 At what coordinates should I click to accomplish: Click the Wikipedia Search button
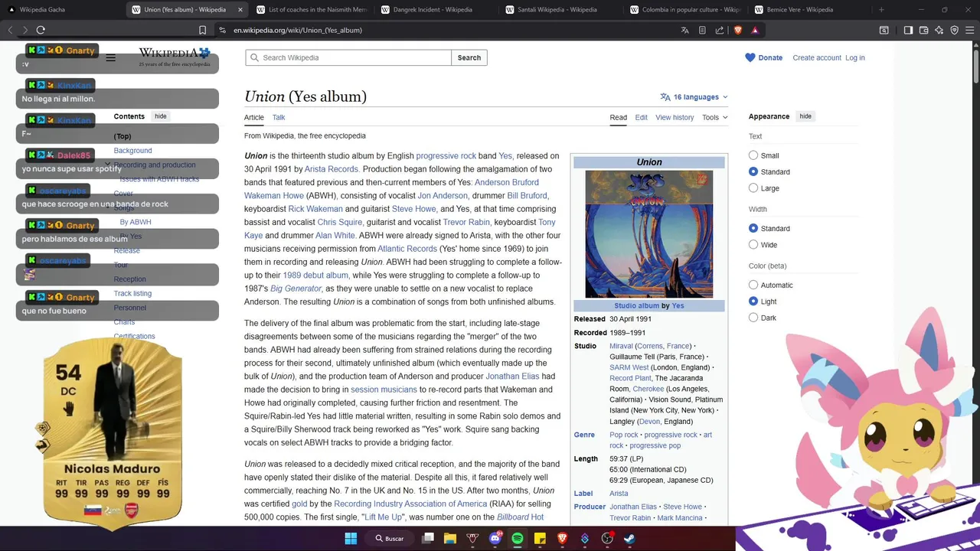pos(469,57)
